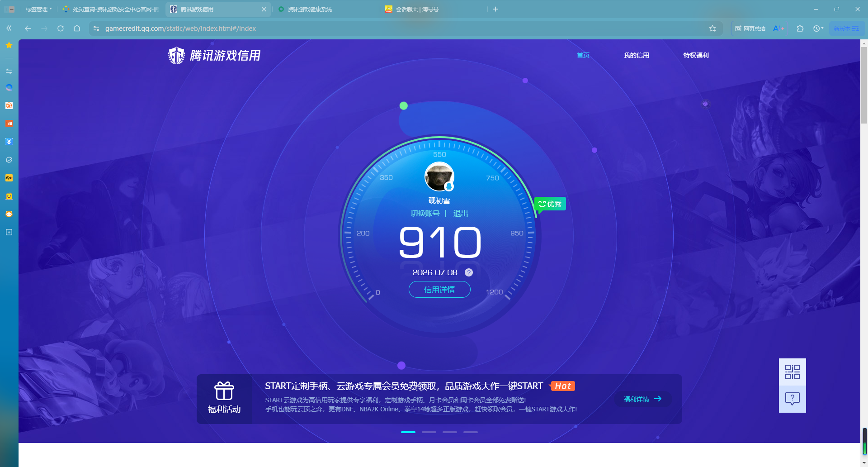The image size is (868, 467).
Task: Open the yellow duck sidebar shortcut
Action: tap(9, 196)
